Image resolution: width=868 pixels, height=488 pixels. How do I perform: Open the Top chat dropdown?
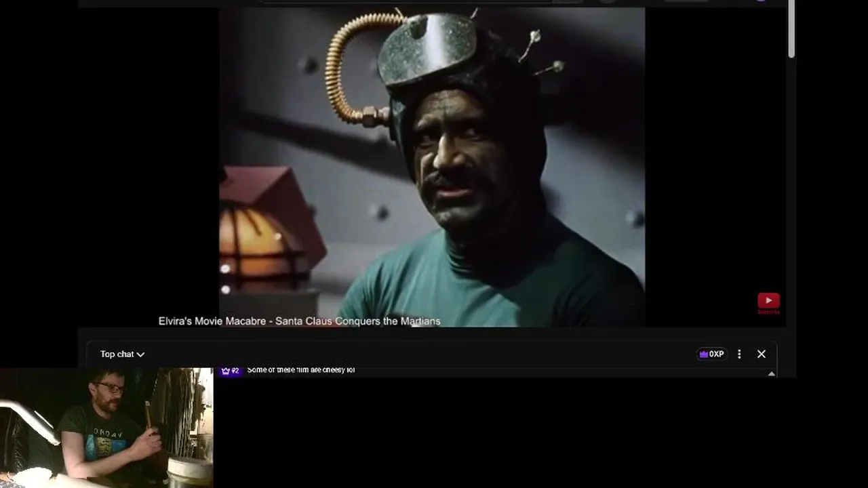pos(122,354)
